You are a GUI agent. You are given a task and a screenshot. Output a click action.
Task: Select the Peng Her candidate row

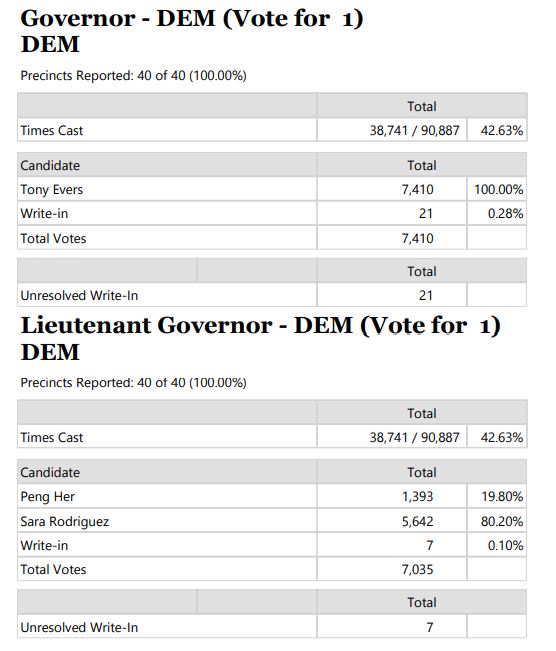[272, 496]
